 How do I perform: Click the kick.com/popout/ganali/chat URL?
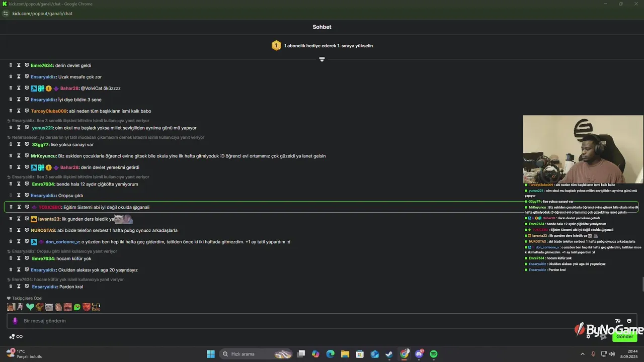pyautogui.click(x=42, y=14)
